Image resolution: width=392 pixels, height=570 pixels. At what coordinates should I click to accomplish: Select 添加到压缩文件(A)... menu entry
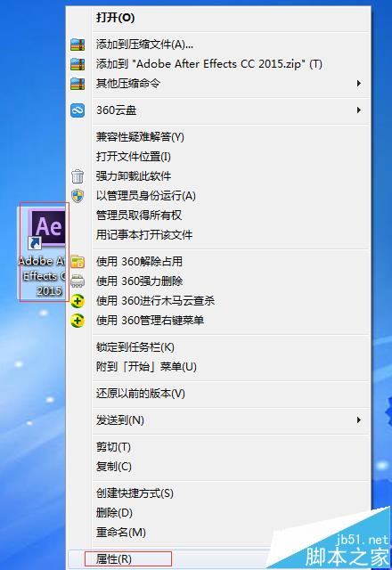[x=218, y=45]
